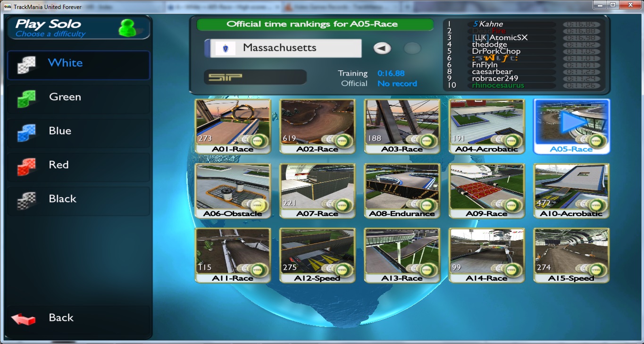The height and width of the screenshot is (344, 644).
Task: Click the greyed-out right arrow beside Massachusetts
Action: click(x=412, y=48)
